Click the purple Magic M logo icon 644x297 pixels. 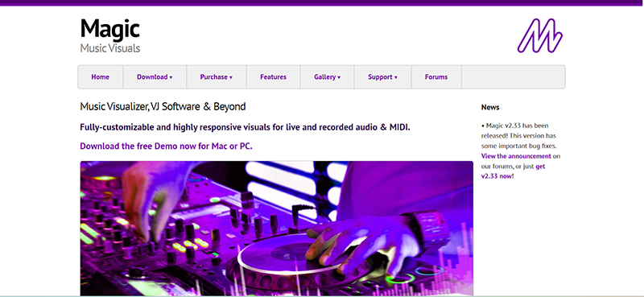coord(539,35)
